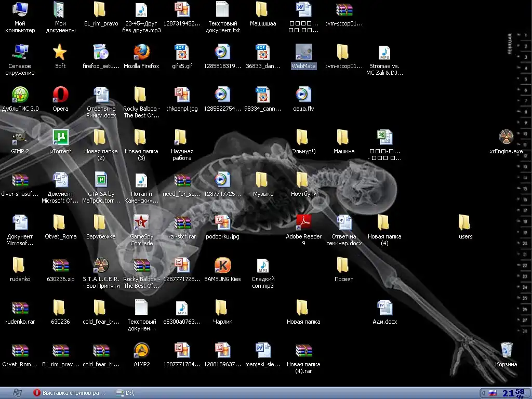The height and width of the screenshot is (399, 532).
Task: Click the S.T.A.L.K.E.R. Зов Припяти shortcut
Action: [101, 265]
